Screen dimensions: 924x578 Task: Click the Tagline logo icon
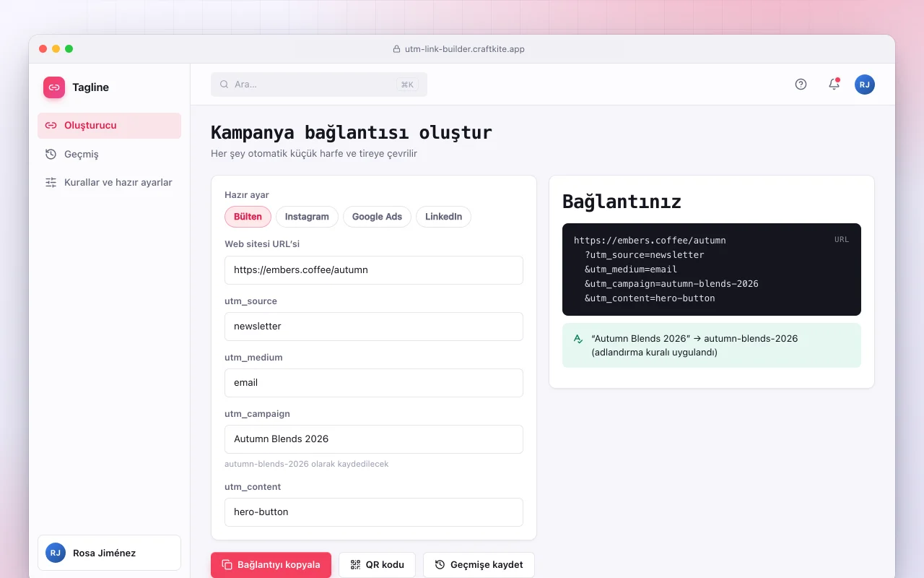tap(54, 87)
